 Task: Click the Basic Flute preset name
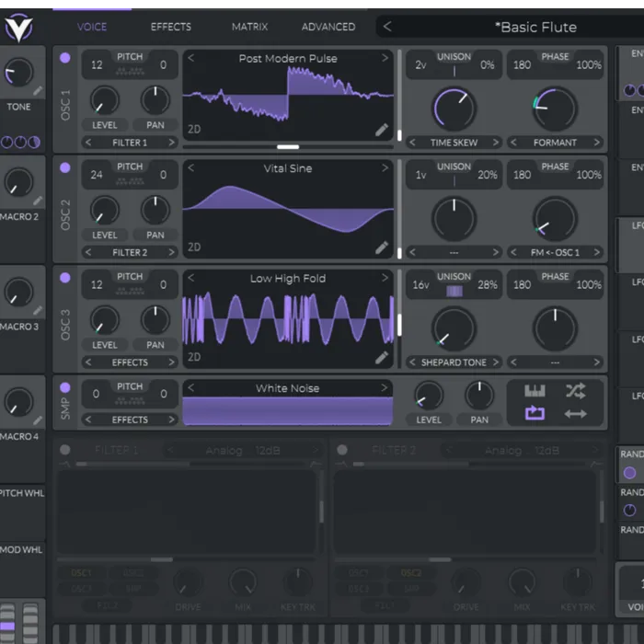(x=535, y=27)
